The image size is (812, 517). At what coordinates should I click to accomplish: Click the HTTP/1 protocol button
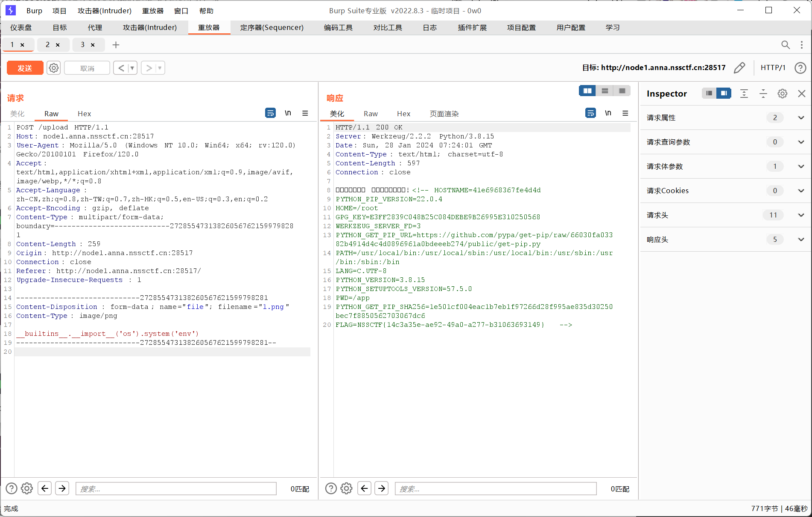[773, 68]
